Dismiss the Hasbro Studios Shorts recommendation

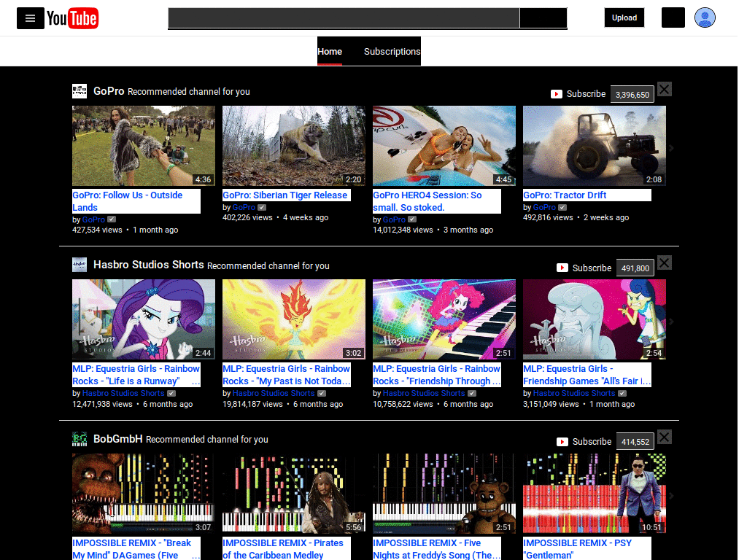pyautogui.click(x=665, y=262)
